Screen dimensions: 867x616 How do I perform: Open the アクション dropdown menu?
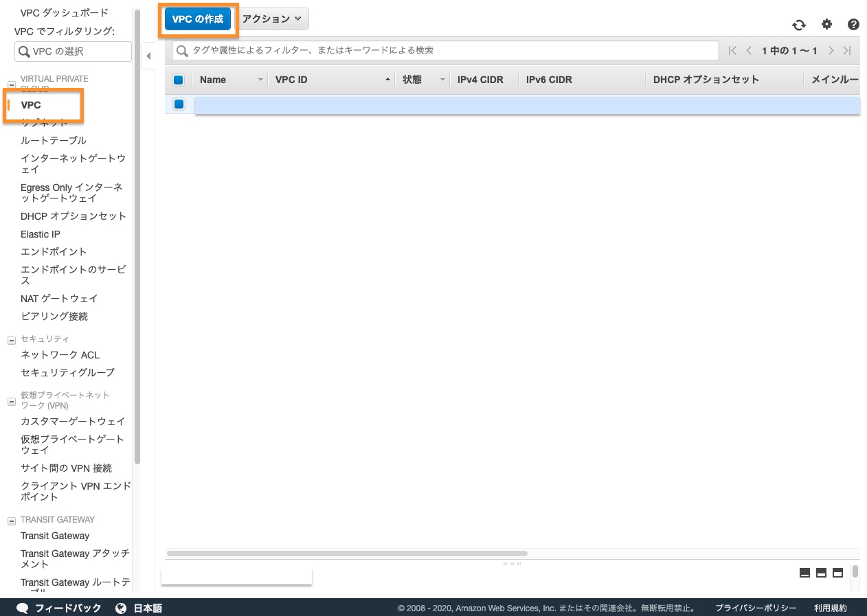pyautogui.click(x=272, y=19)
